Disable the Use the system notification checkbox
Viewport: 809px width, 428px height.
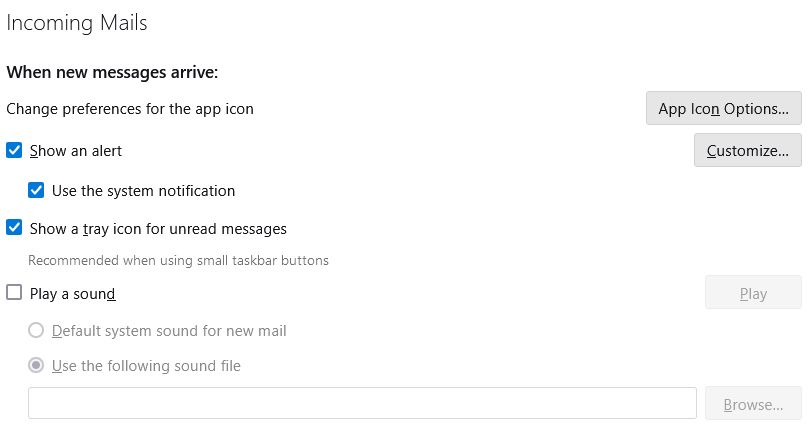click(x=36, y=190)
